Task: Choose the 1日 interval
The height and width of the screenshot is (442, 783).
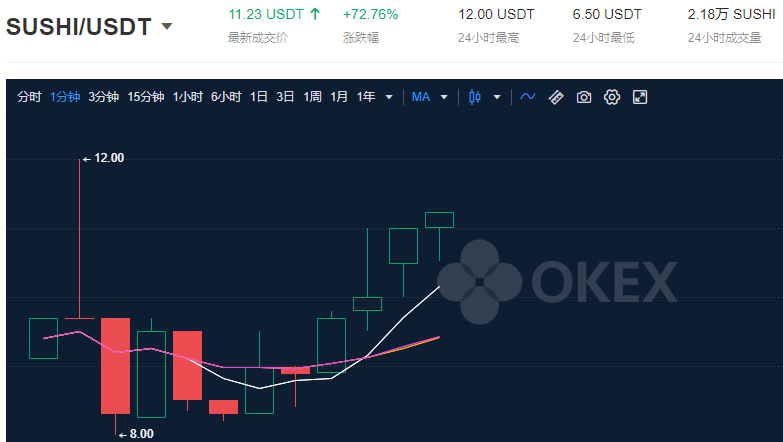Action: [259, 97]
